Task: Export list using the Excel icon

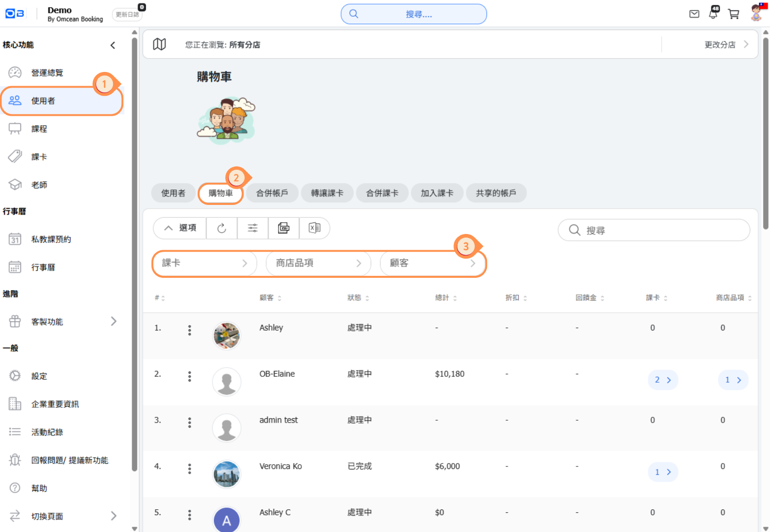Action: [314, 228]
